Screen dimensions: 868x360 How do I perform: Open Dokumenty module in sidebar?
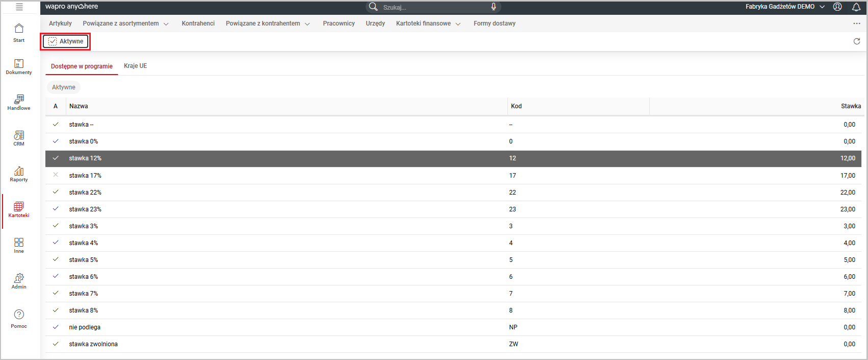point(19,67)
